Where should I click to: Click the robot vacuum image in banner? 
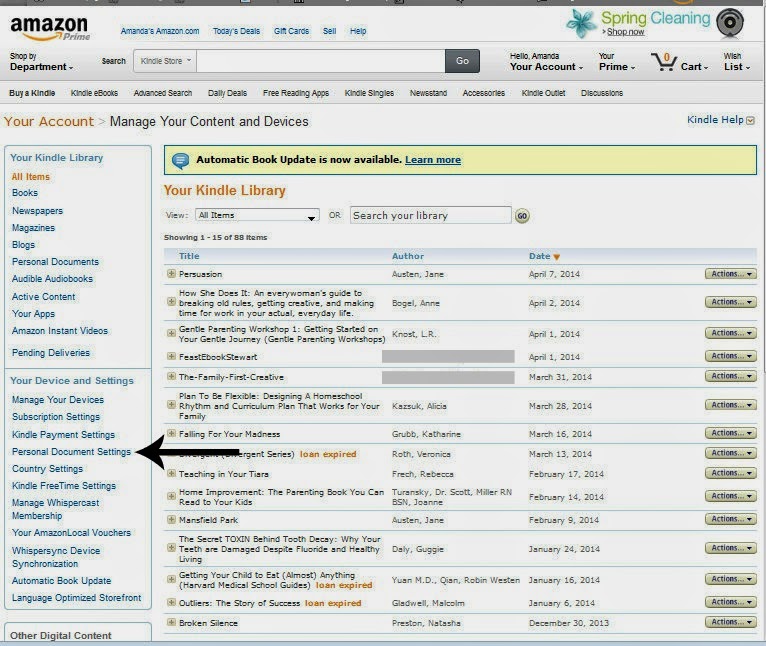click(730, 22)
